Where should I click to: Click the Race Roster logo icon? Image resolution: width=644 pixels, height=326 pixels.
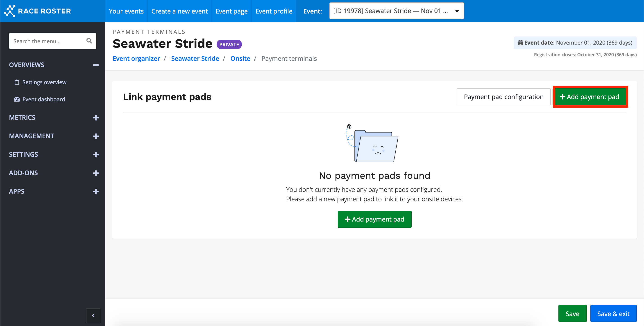click(10, 11)
